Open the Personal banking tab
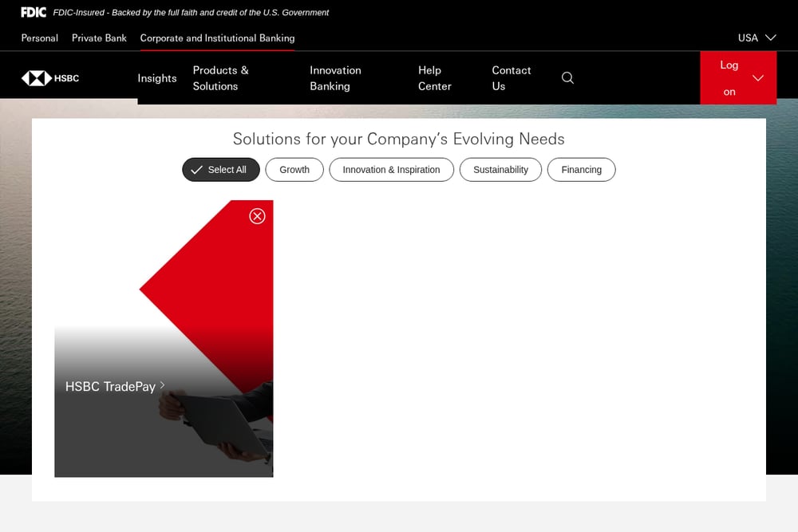798x532 pixels. [x=40, y=38]
